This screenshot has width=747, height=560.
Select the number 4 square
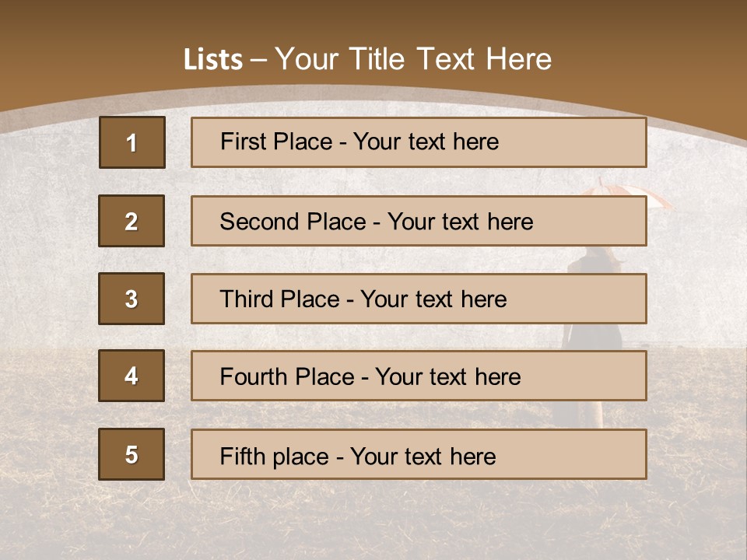click(x=132, y=376)
